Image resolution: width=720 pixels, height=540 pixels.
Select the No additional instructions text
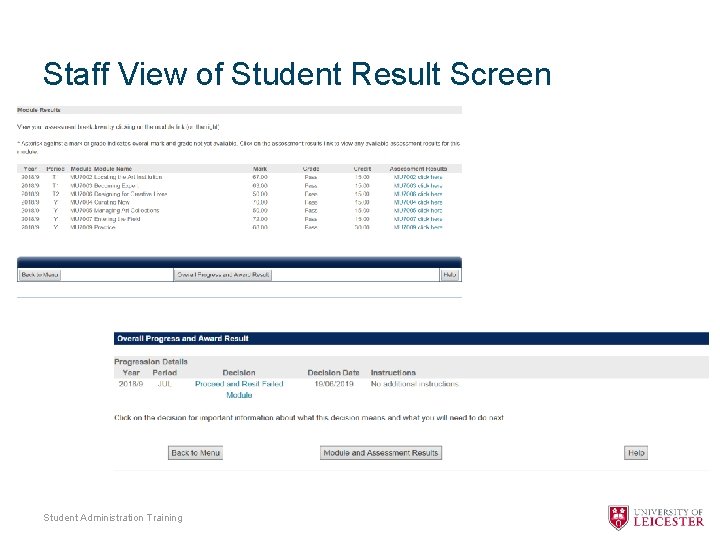(415, 384)
